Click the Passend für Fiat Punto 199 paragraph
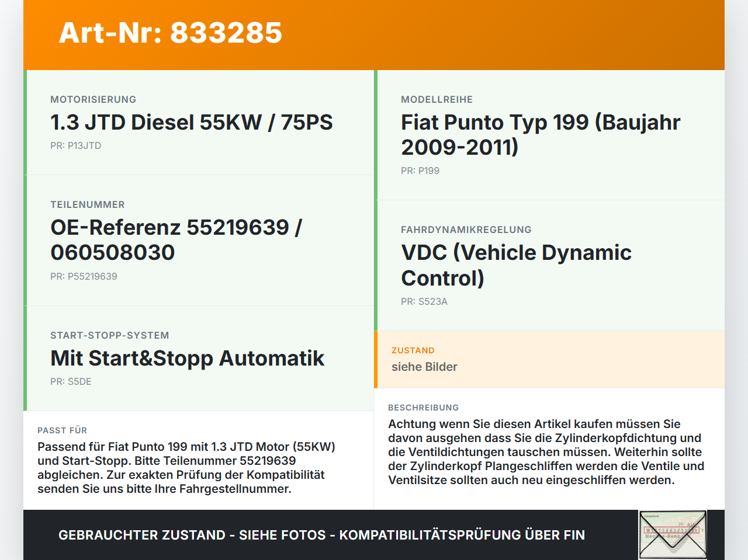Viewport: 748px width, 560px height. coord(186,468)
